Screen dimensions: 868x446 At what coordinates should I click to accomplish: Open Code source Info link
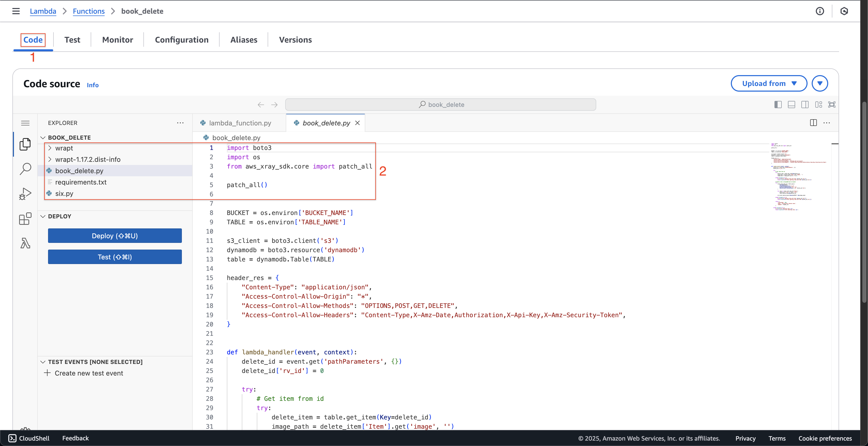[93, 85]
